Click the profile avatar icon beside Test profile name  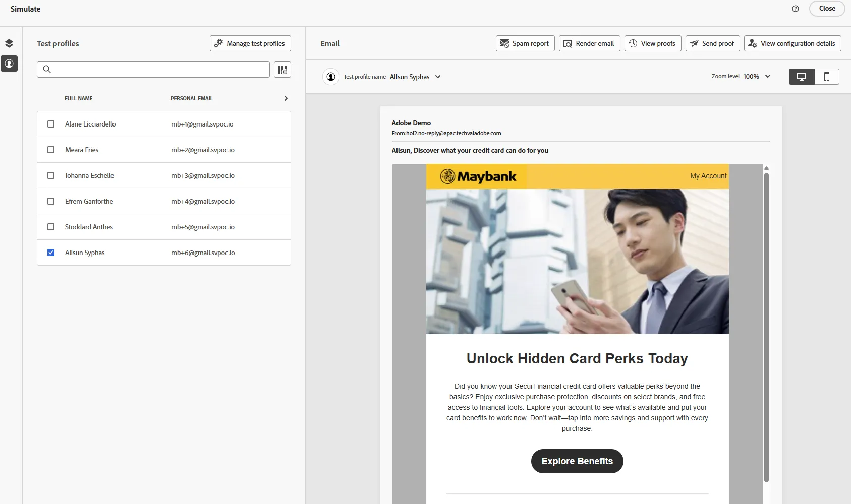(331, 77)
